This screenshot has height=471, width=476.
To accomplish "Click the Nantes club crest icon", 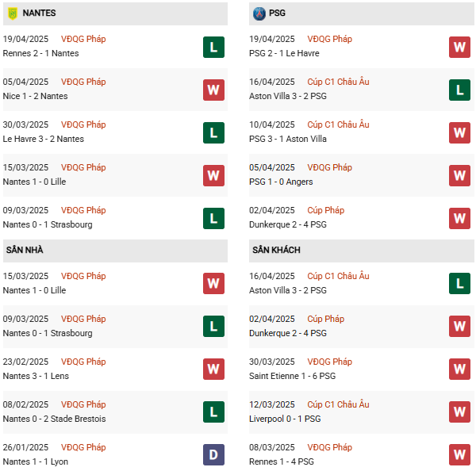I will 12,13.
